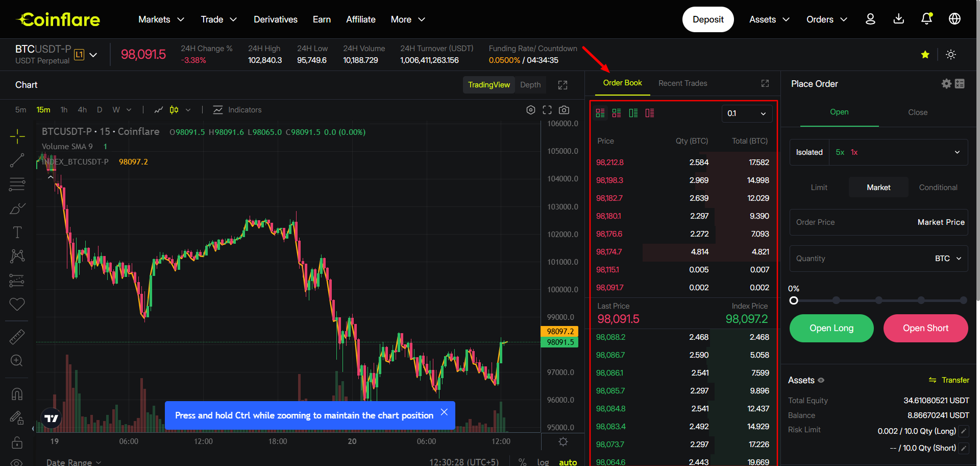Select candlestick chart type icon

[x=174, y=110]
